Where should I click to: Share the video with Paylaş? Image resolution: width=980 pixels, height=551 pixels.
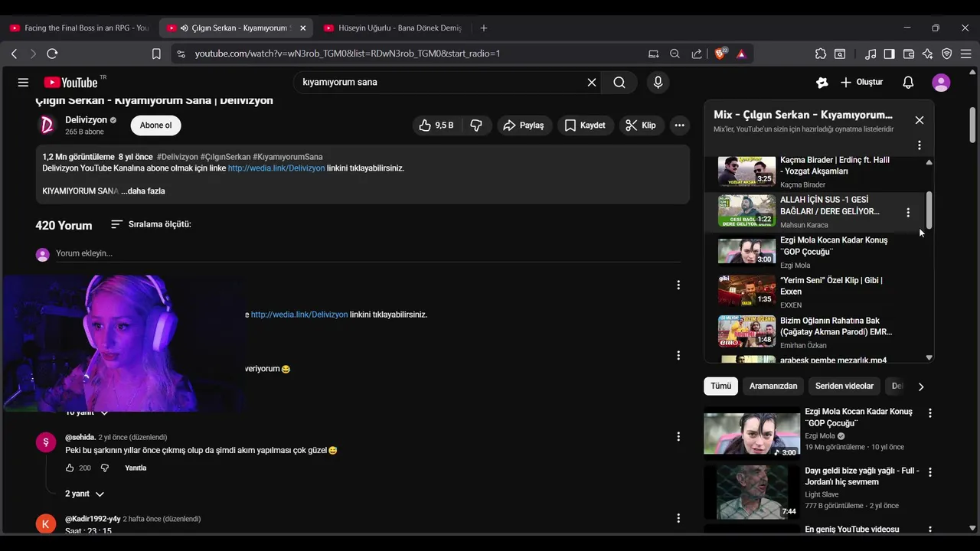pos(524,126)
